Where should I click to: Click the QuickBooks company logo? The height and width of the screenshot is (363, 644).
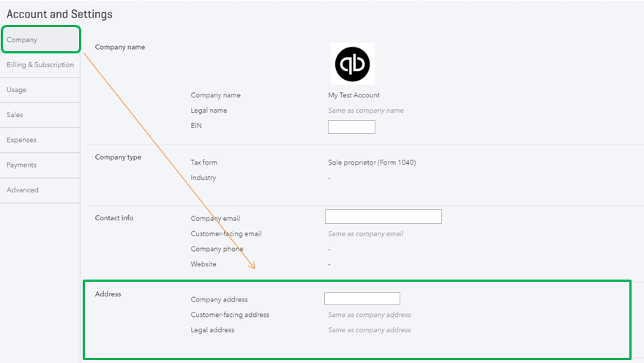tap(353, 64)
